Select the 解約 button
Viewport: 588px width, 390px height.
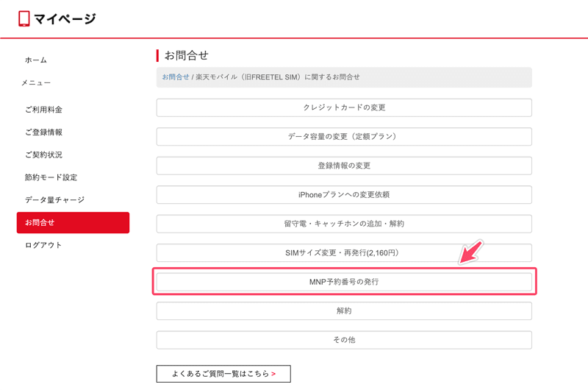(344, 311)
